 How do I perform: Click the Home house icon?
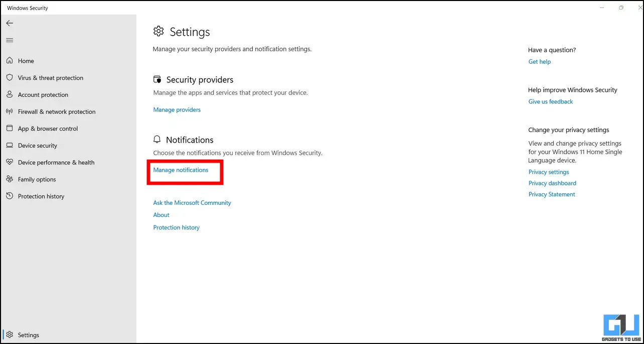click(10, 61)
